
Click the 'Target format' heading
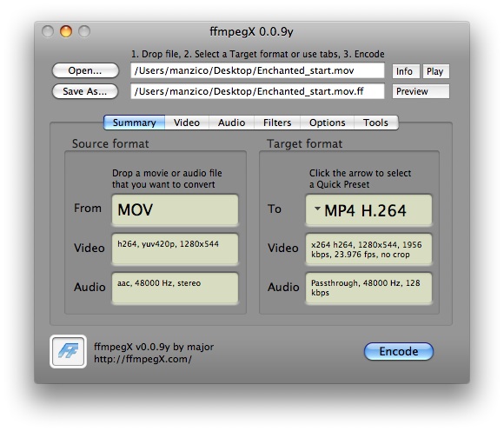(305, 143)
